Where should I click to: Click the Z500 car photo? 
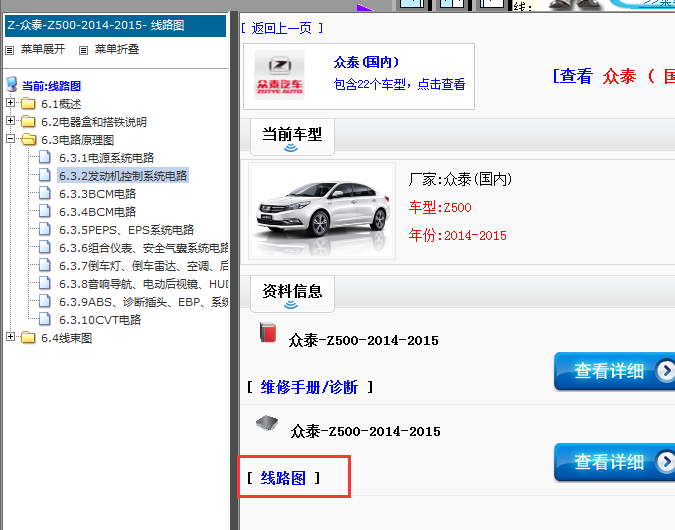(322, 211)
